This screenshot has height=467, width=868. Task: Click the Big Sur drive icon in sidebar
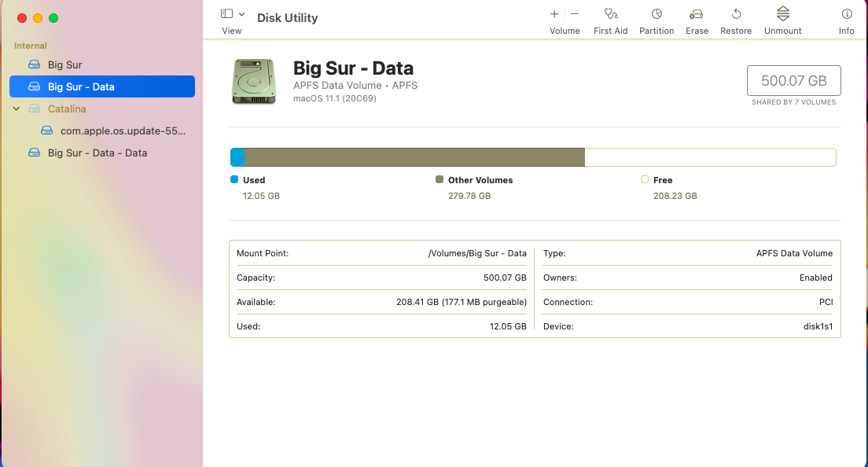click(x=35, y=64)
